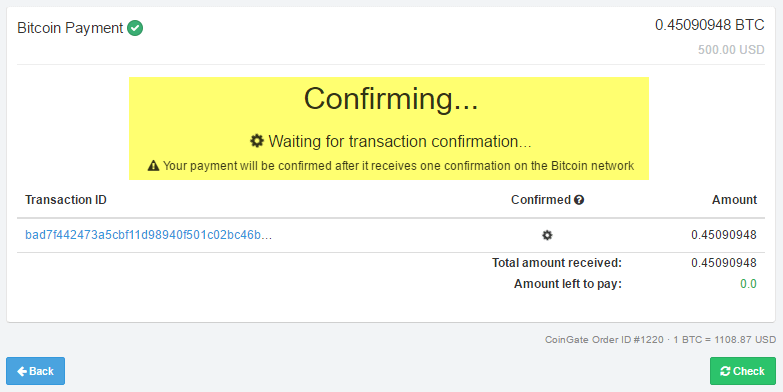The image size is (783, 392).
Task: Click the Total amount received value
Action: pos(724,263)
